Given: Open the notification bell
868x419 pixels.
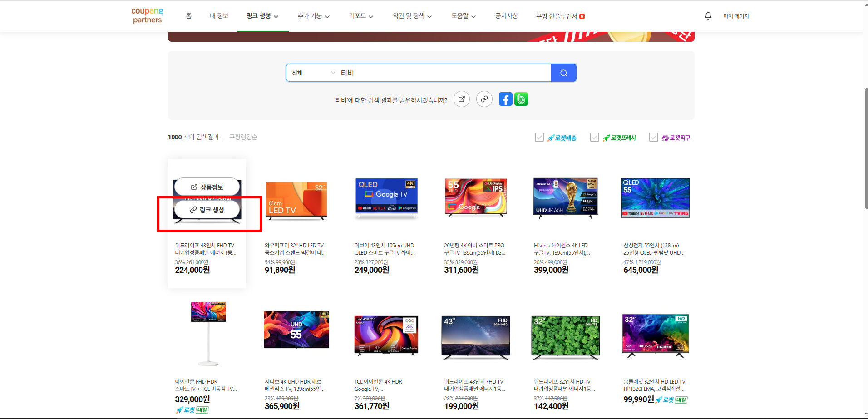Looking at the screenshot, I should coord(708,16).
